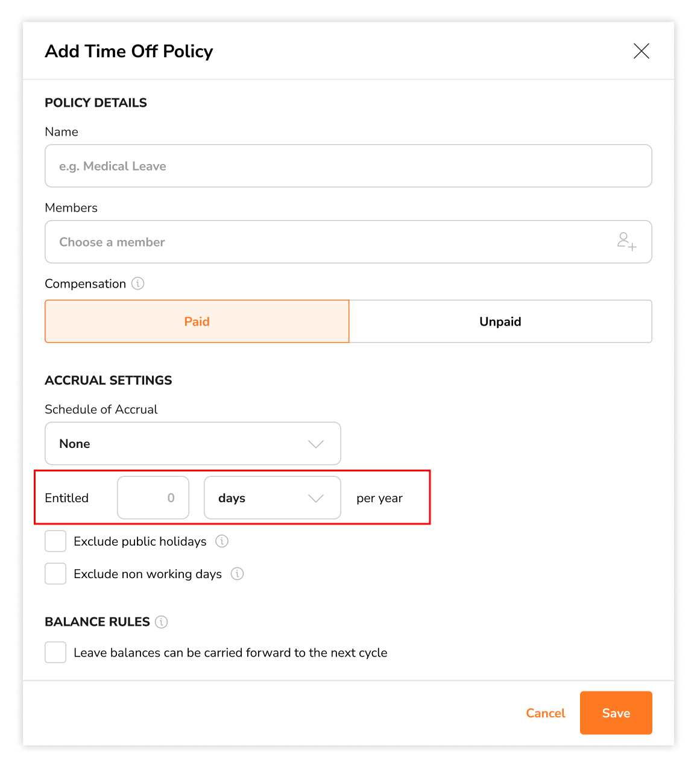This screenshot has height=762, width=700.
Task: Click the Compensation info icon
Action: tap(138, 283)
